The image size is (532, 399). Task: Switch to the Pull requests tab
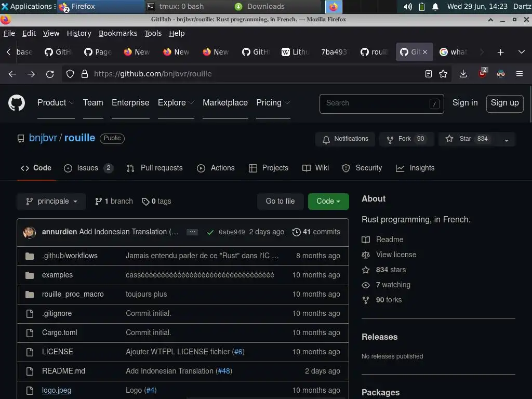point(154,168)
